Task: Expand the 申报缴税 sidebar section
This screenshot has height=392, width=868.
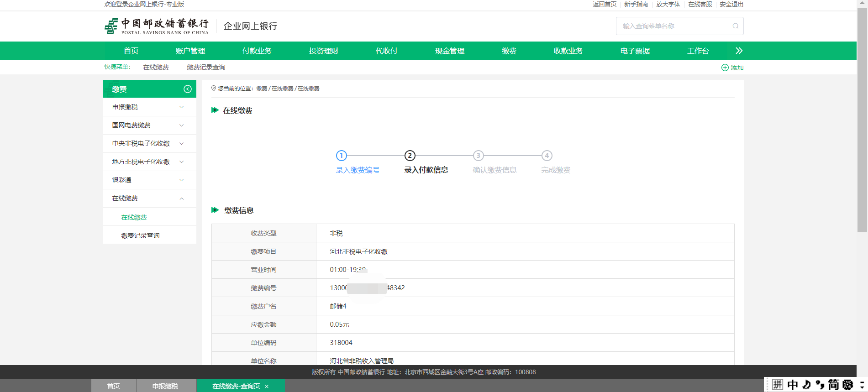Action: click(181, 107)
